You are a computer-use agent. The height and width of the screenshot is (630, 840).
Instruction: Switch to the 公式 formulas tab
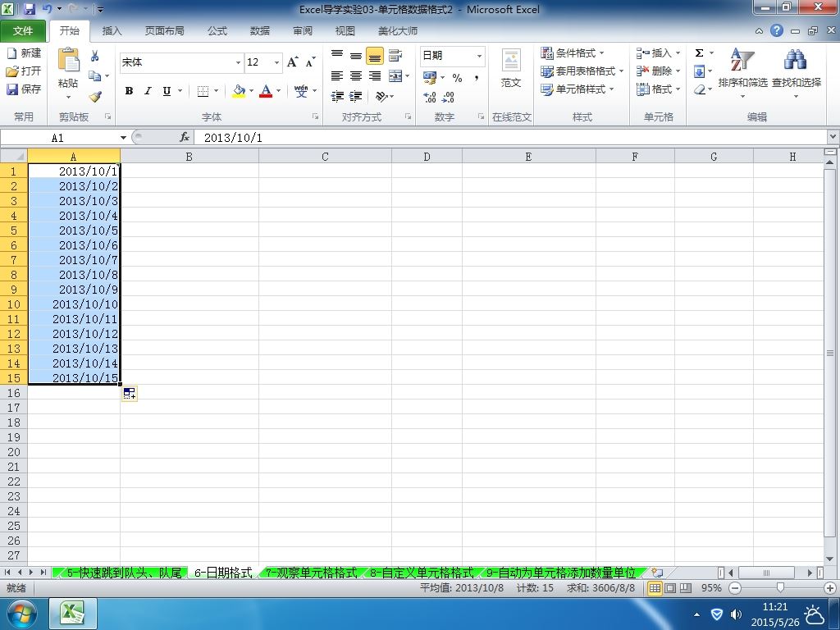(x=217, y=31)
